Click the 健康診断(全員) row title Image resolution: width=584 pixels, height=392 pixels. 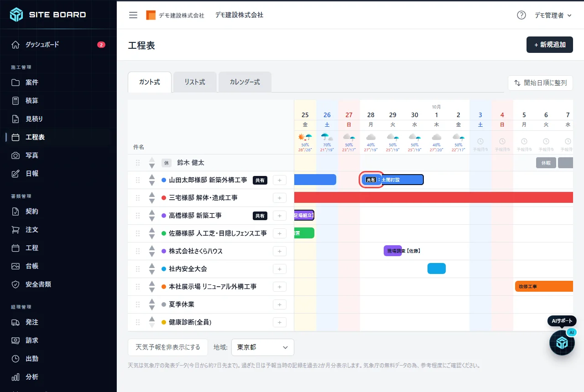(190, 322)
